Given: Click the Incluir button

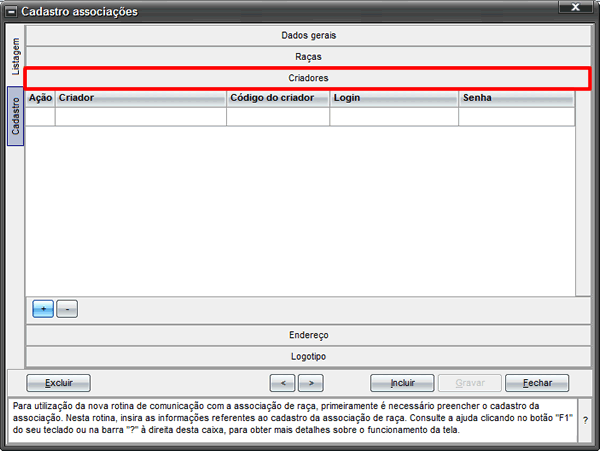Looking at the screenshot, I should [402, 383].
